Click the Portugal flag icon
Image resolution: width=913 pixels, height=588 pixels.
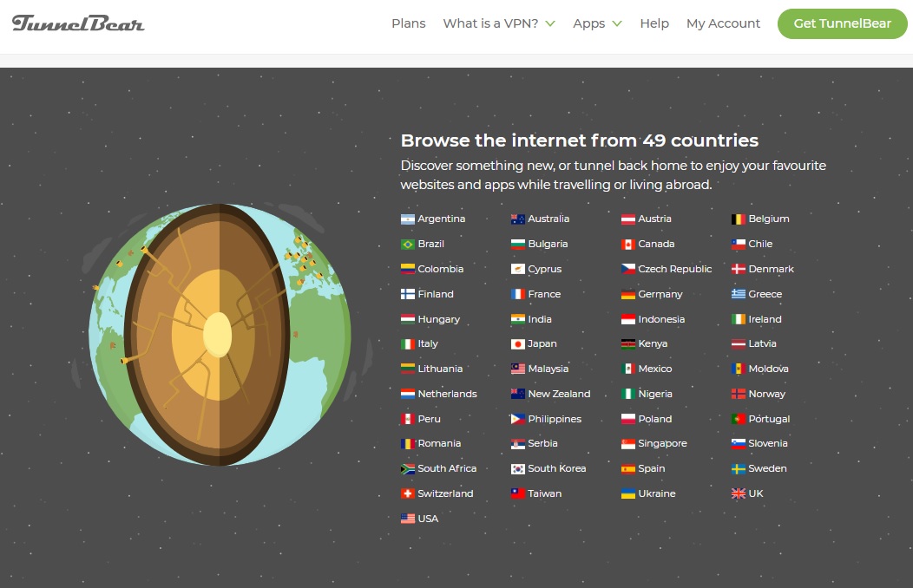pos(739,419)
